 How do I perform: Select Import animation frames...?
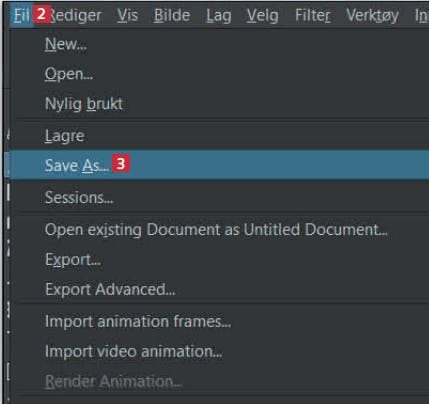(x=220, y=321)
